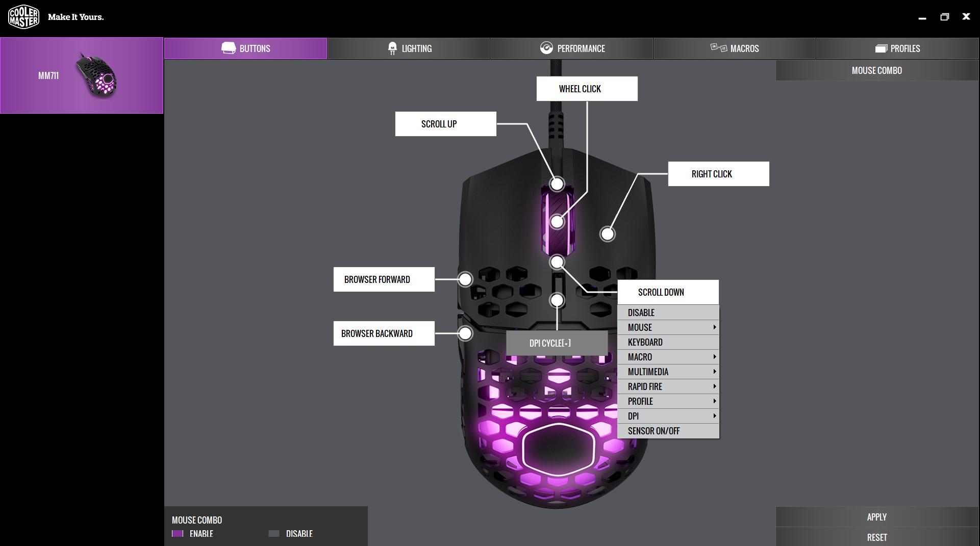
Task: Click the Browser Forward assignment label
Action: point(384,279)
